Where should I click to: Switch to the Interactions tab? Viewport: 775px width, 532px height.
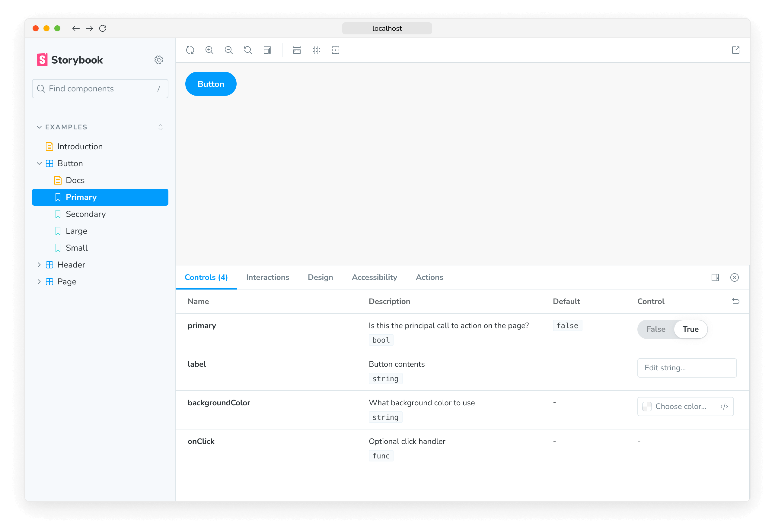267,277
